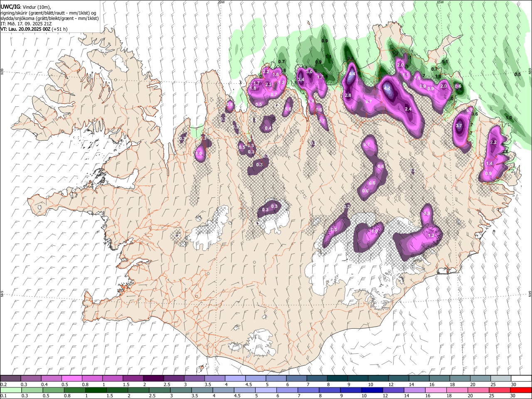532x399 pixels.
Task: Click the 'IT: Mið. 17. 09. 2025 21Z' line
Action: tap(26, 24)
